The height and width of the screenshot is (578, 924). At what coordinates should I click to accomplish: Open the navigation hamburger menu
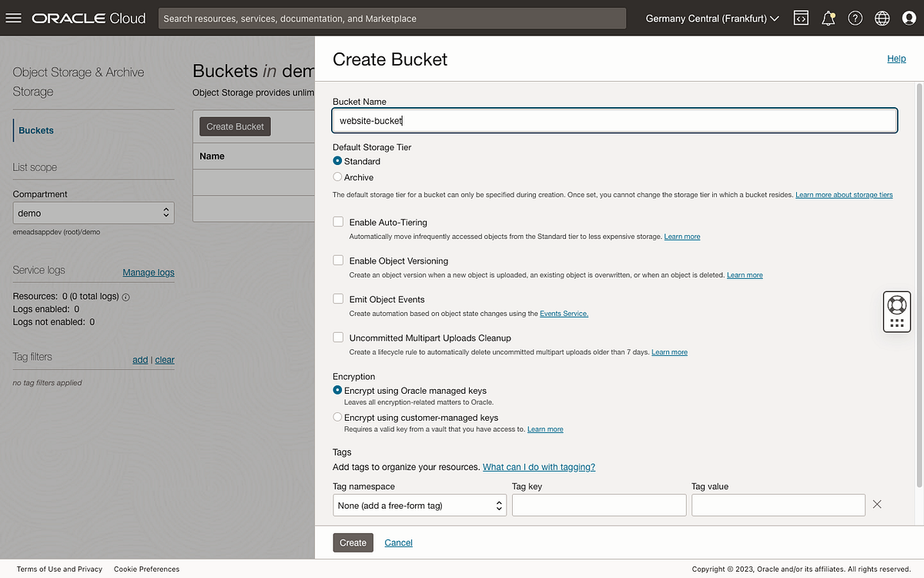pyautogui.click(x=14, y=18)
